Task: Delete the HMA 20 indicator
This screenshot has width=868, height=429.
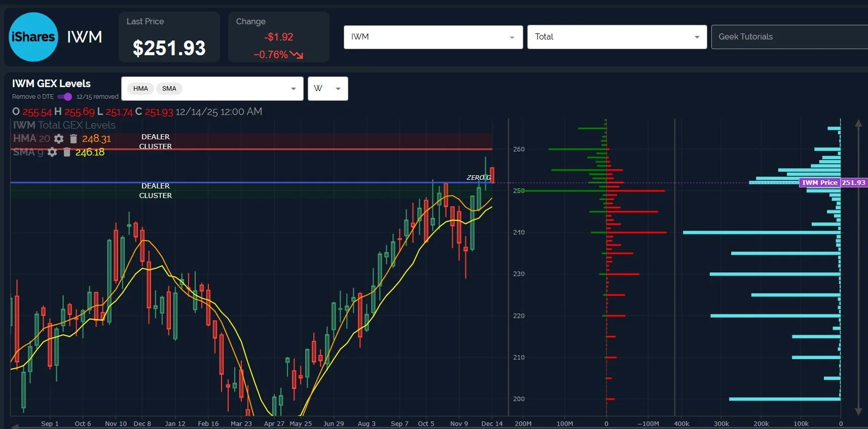Action: pos(73,139)
